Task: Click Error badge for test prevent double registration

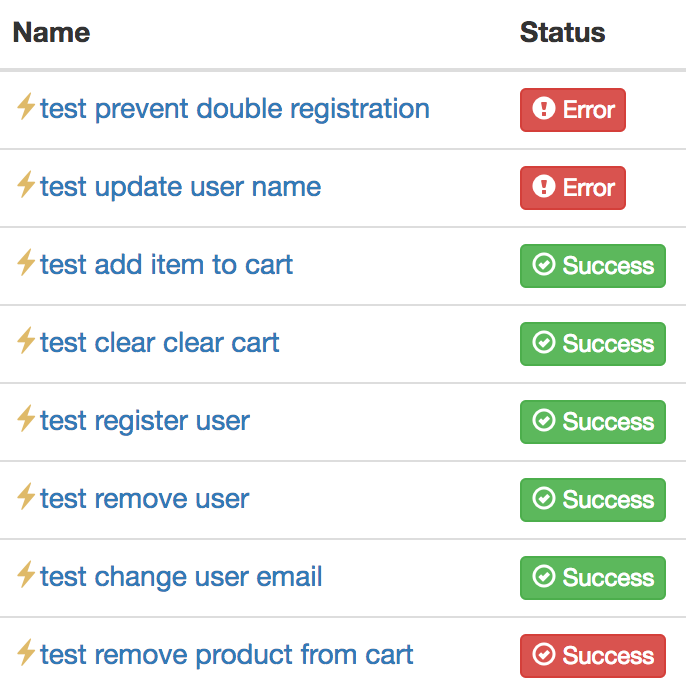Action: [573, 110]
